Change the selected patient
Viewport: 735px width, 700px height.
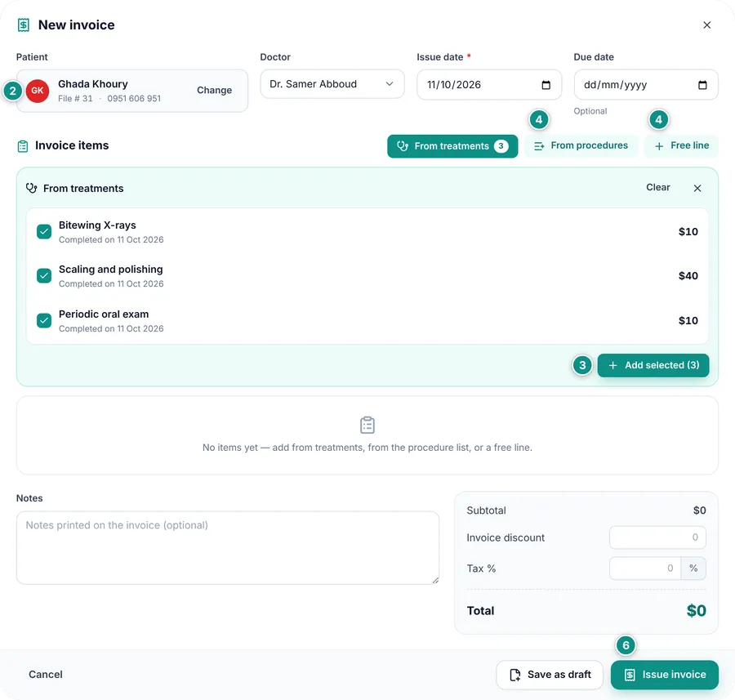click(x=214, y=90)
